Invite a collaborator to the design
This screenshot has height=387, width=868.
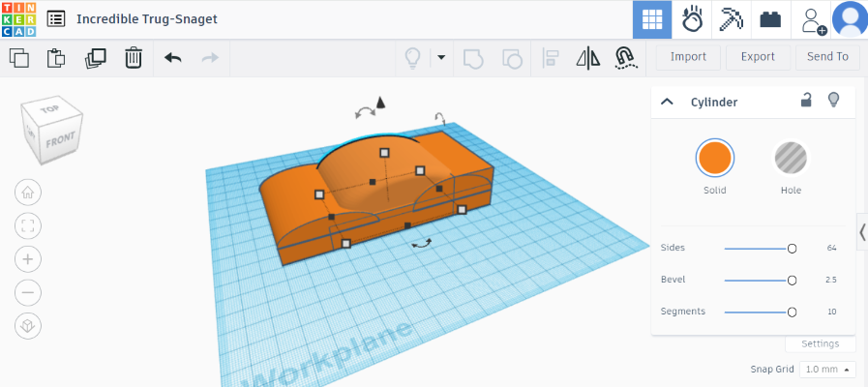tap(813, 21)
